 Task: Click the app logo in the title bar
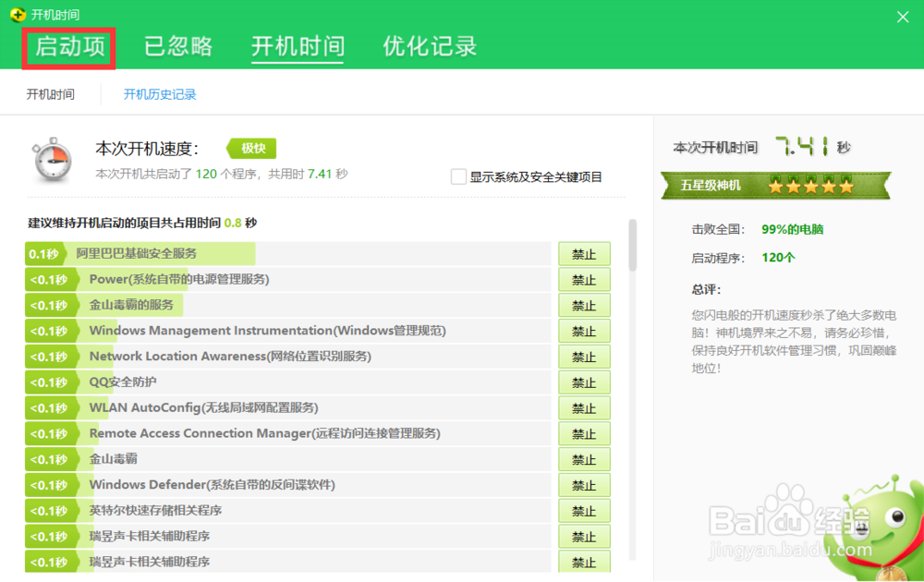coord(17,14)
